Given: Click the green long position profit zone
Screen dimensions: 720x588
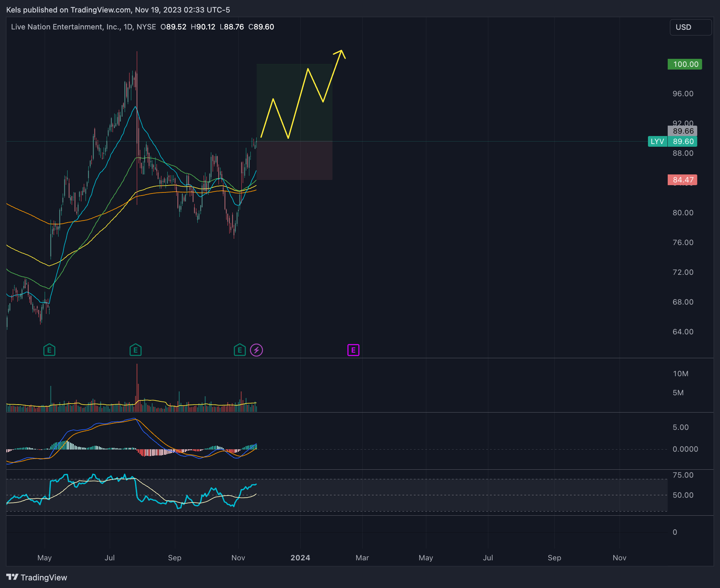Looking at the screenshot, I should 294,102.
